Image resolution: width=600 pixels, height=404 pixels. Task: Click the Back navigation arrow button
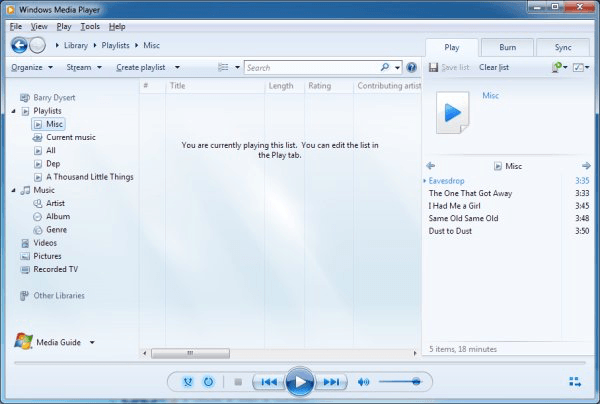point(19,46)
